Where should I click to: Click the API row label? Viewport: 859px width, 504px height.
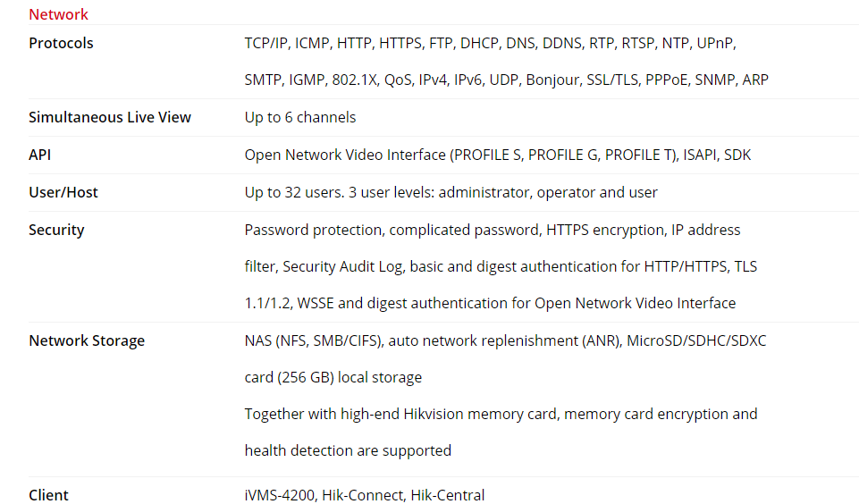(x=40, y=155)
